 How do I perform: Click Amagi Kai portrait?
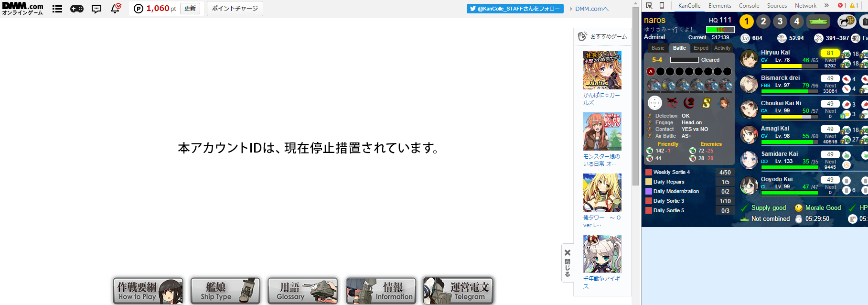coord(749,135)
